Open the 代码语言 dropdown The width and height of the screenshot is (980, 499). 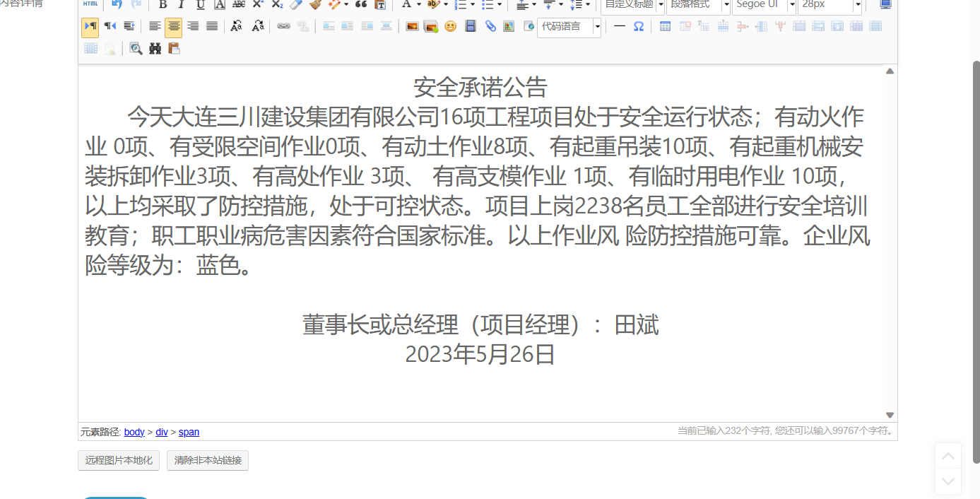[x=569, y=27]
